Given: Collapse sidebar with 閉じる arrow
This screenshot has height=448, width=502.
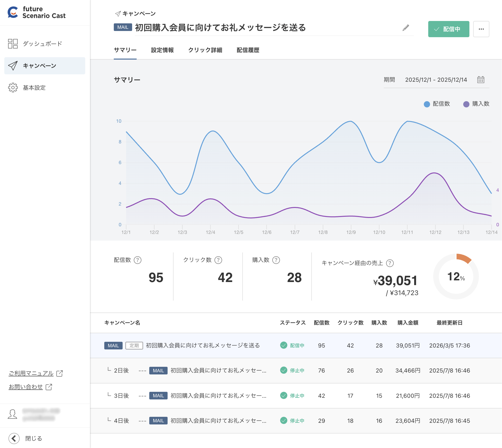Looking at the screenshot, I should [x=14, y=438].
